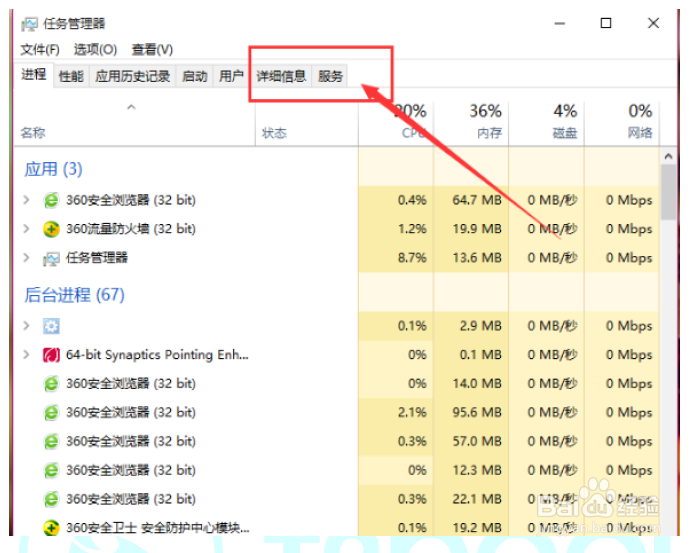Expand the 任务管理器 app entry
The image size is (700, 553).
point(26,258)
